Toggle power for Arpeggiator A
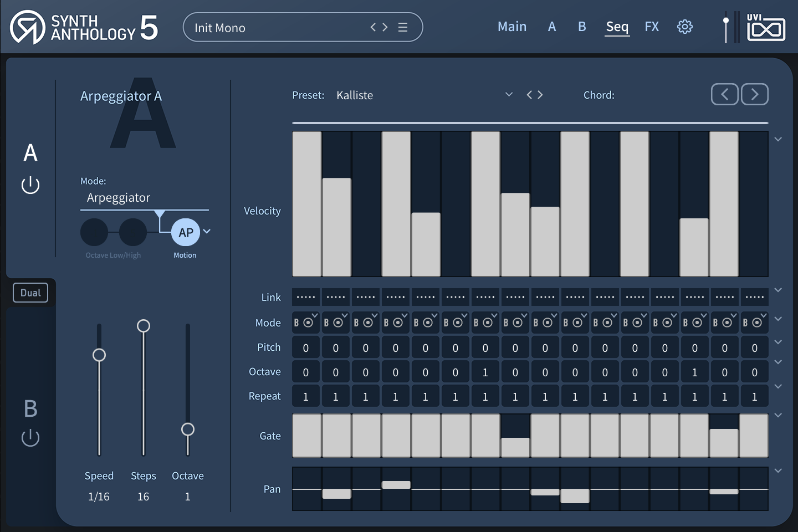 click(30, 185)
